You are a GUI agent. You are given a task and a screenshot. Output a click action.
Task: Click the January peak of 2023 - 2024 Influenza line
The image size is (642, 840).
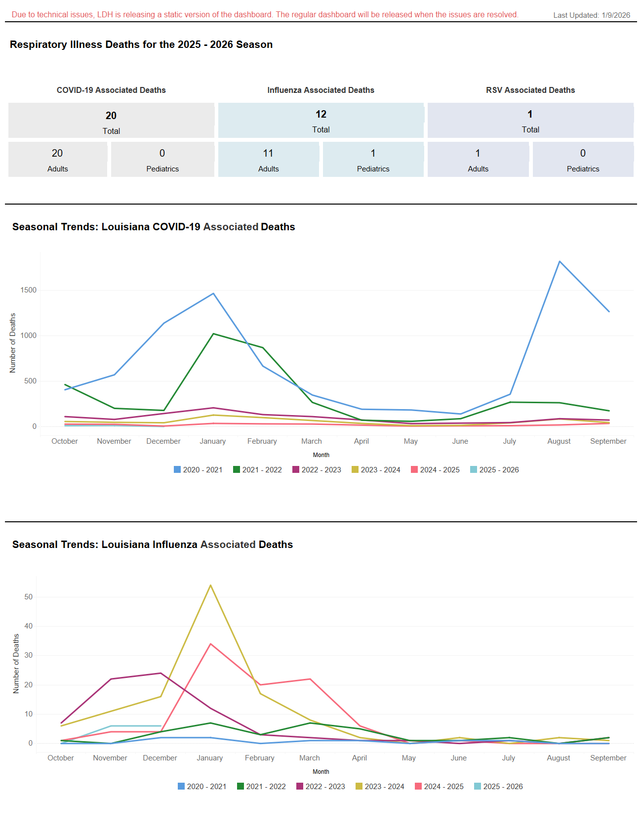tap(211, 586)
